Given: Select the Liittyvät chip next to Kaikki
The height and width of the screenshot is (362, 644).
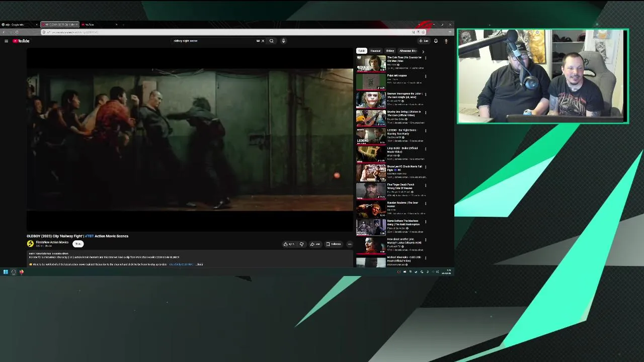Looking at the screenshot, I should point(375,51).
